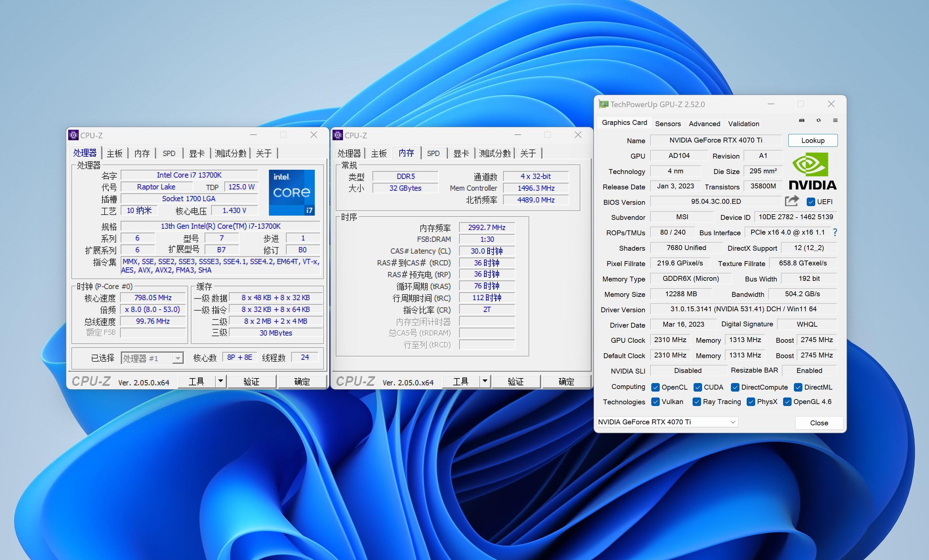Toggle the Vulkan checkbox
This screenshot has width=929, height=560.
pos(655,402)
